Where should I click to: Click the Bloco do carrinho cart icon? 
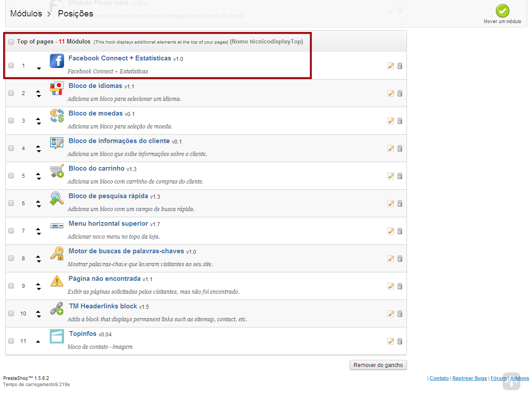click(56, 171)
